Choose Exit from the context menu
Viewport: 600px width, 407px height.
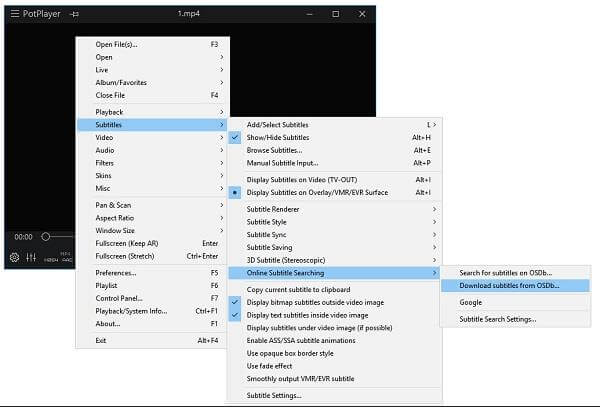pyautogui.click(x=153, y=340)
